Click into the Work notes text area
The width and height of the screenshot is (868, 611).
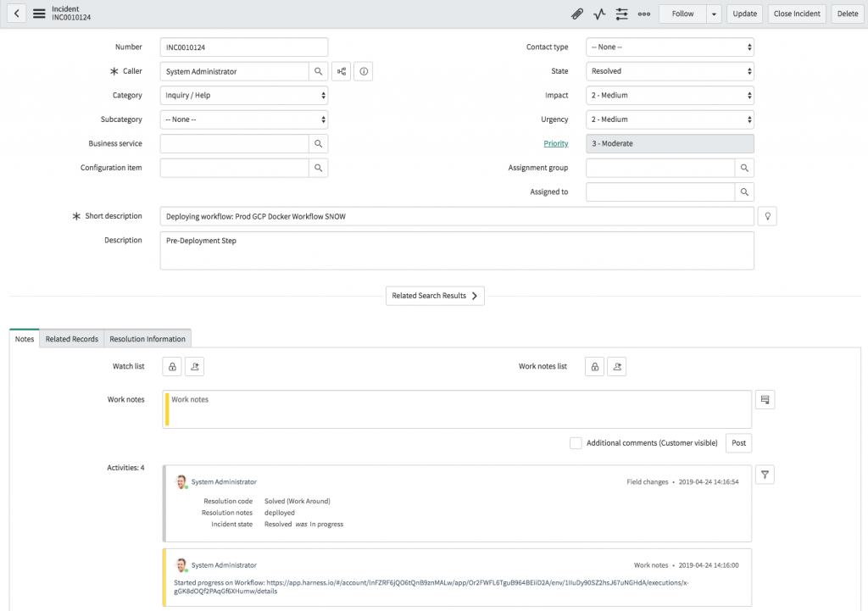click(457, 409)
